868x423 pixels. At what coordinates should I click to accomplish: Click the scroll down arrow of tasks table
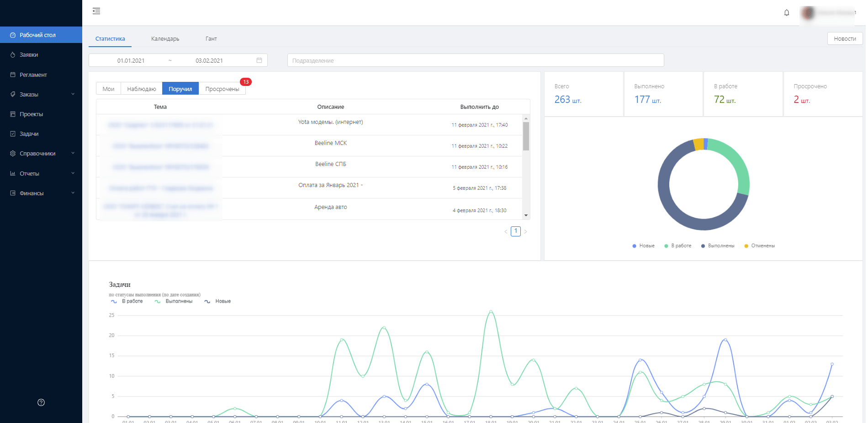(526, 215)
